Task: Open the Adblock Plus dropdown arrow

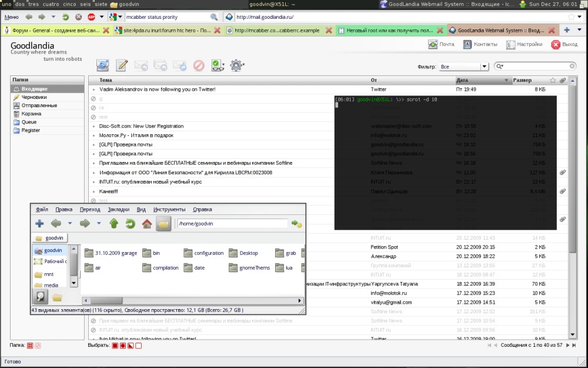Action: click(x=101, y=17)
